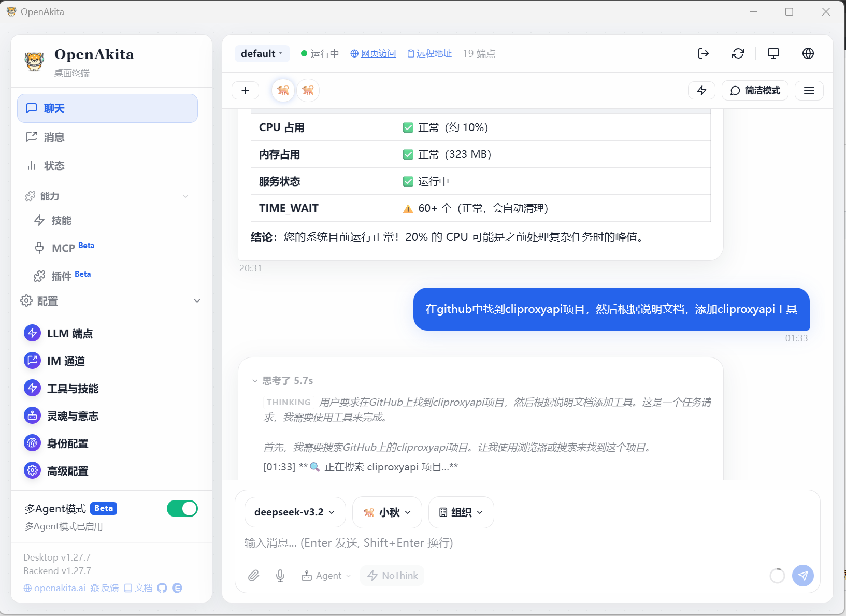This screenshot has height=616, width=846.
Task: Click the 19 端点 endpoint count
Action: pyautogui.click(x=479, y=53)
